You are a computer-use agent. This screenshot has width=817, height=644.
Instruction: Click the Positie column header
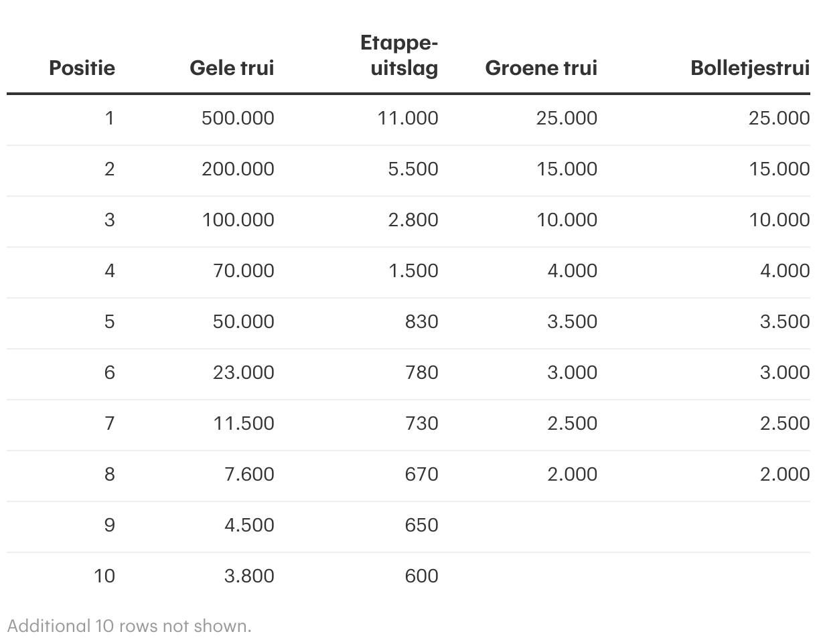pos(82,68)
